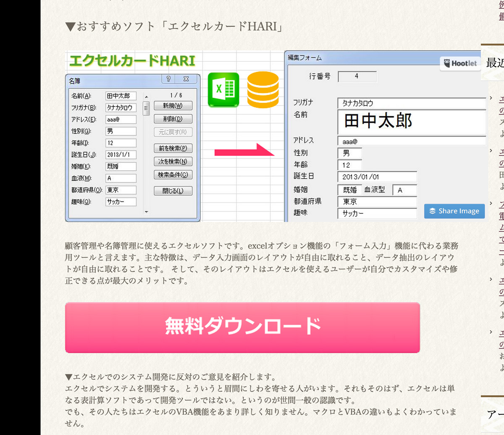Click the green Excel spreadsheet icon
The width and height of the screenshot is (504, 435).
[x=223, y=90]
